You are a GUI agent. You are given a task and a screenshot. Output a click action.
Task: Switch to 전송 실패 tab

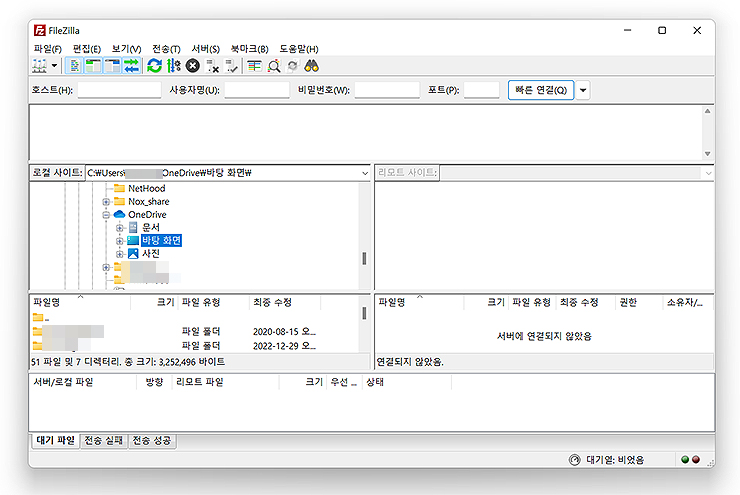(x=104, y=441)
